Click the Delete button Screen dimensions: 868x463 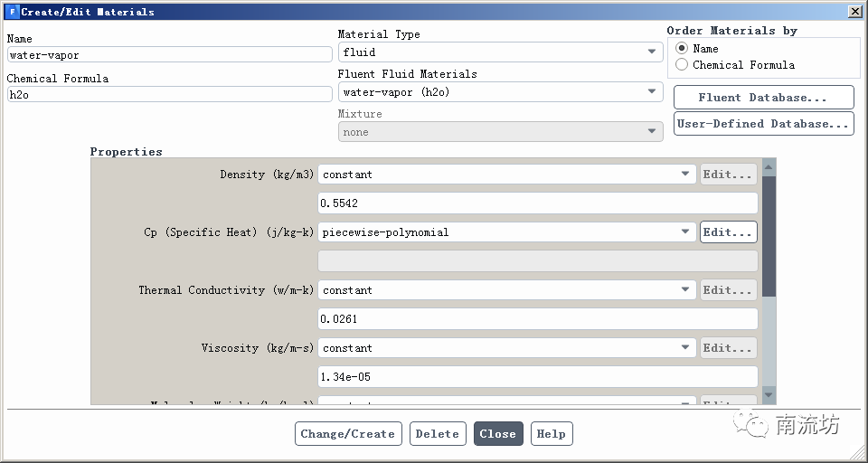pos(437,434)
